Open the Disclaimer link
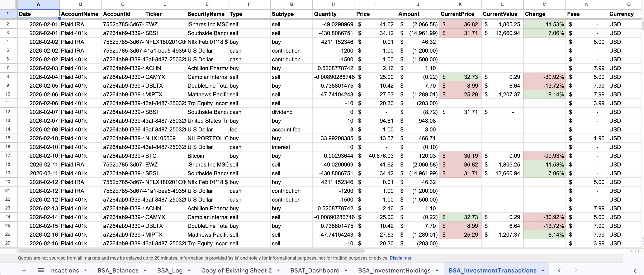 [400, 258]
